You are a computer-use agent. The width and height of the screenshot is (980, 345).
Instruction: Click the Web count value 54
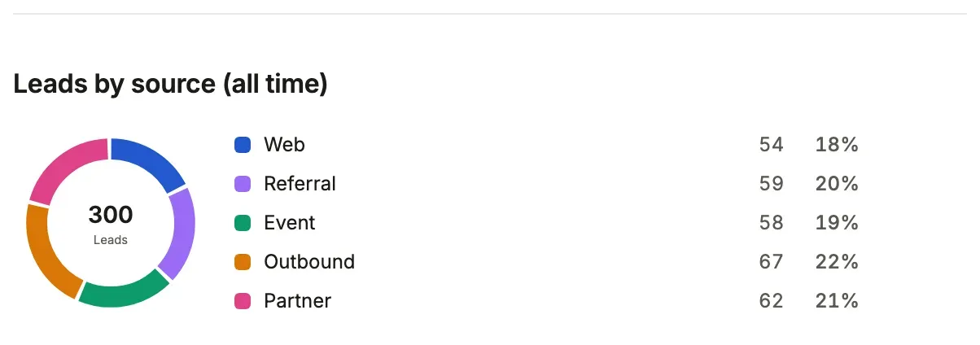click(771, 145)
